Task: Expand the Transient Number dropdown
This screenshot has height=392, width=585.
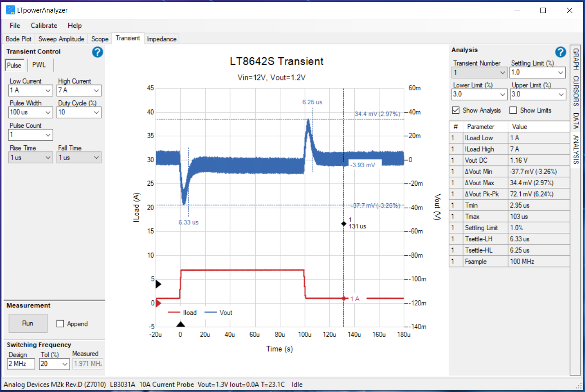Action: point(504,72)
